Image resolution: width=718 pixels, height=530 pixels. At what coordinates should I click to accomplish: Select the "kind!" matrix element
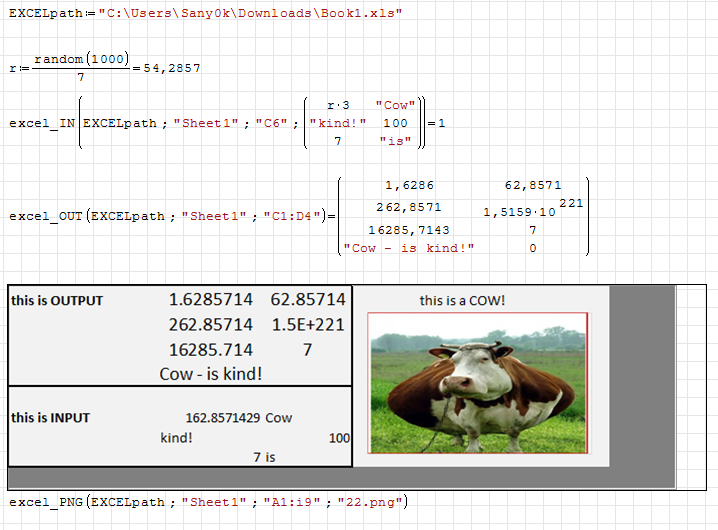(338, 123)
